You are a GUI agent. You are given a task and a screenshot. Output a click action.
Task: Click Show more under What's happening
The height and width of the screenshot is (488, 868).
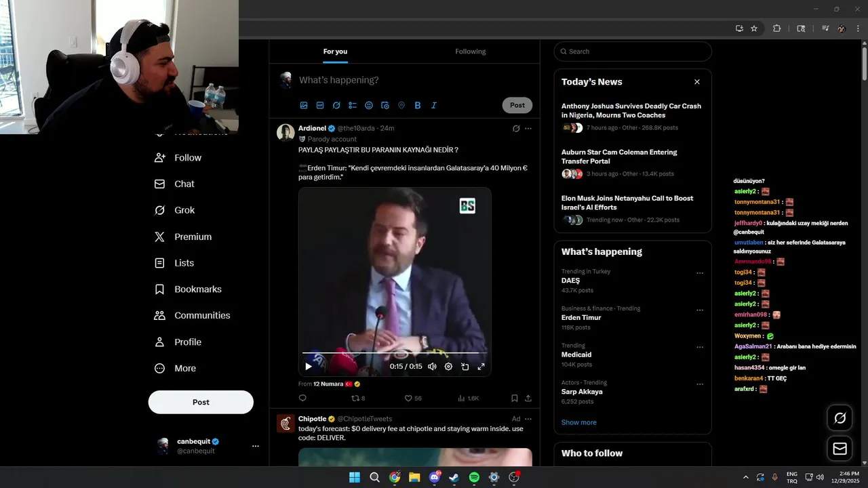click(579, 422)
